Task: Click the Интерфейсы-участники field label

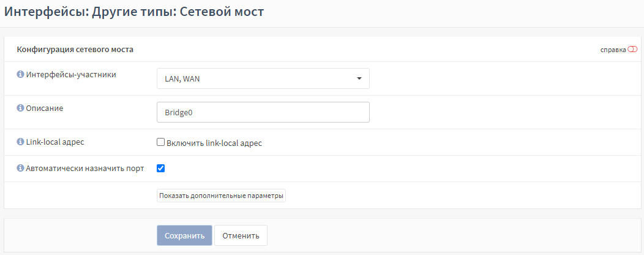Action: pyautogui.click(x=71, y=75)
